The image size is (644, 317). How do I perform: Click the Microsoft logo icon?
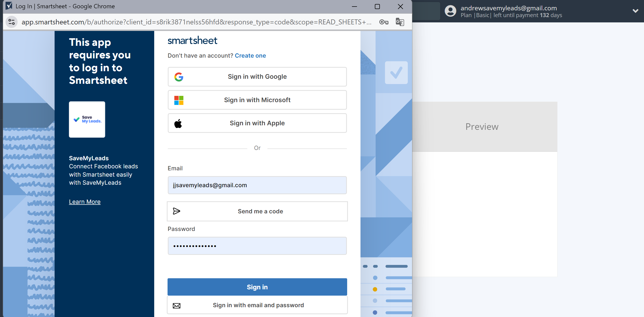point(179,100)
